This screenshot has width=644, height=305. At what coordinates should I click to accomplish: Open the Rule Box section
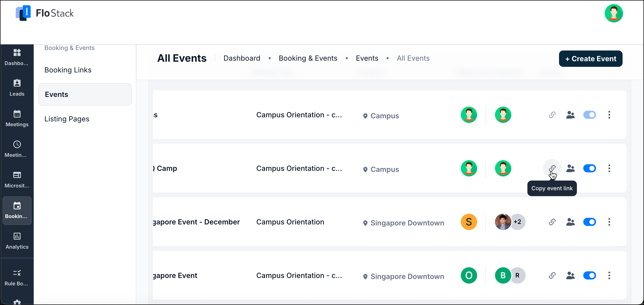pos(17,277)
